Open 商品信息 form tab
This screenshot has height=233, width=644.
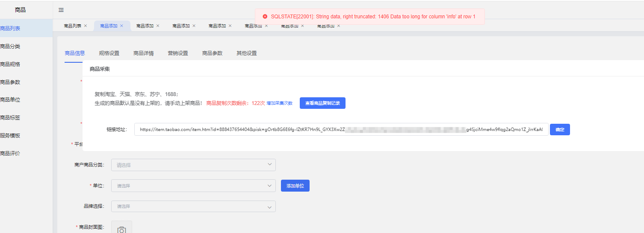click(x=75, y=53)
